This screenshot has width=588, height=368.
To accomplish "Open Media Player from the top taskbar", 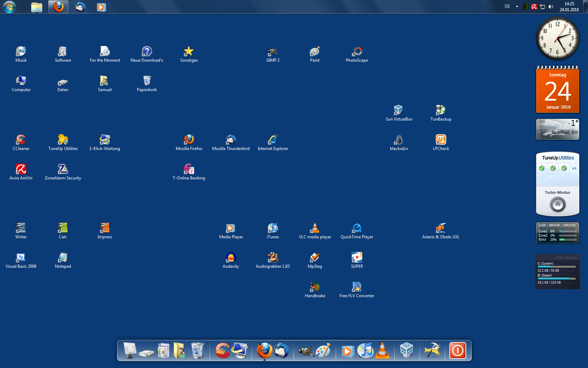I will click(101, 7).
